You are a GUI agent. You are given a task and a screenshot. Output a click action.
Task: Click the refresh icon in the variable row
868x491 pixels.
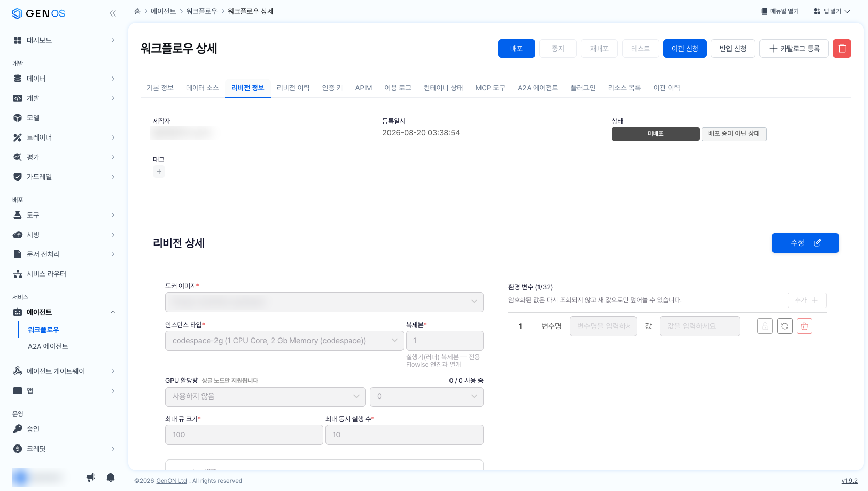785,326
